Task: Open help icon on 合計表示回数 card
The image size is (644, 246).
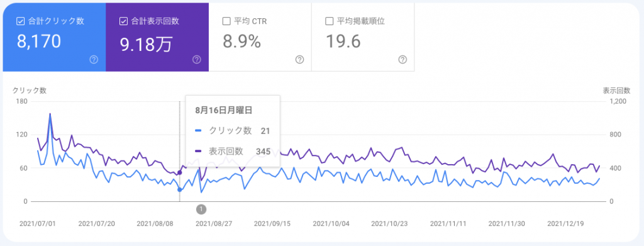Action: 197,60
